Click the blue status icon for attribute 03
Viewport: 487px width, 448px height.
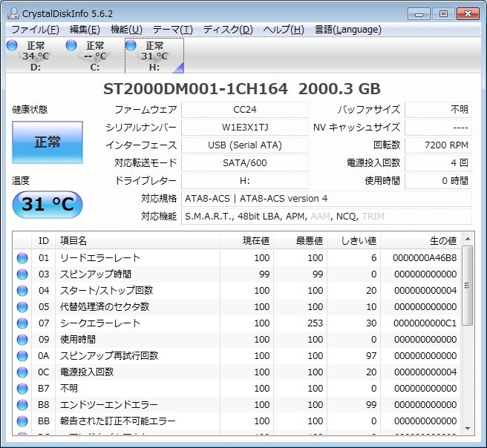22,274
